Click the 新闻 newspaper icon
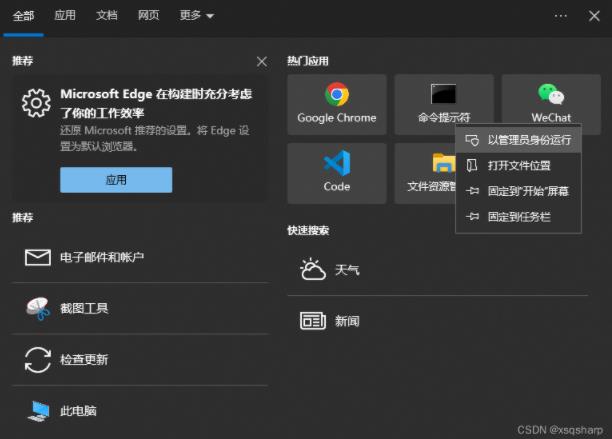Viewport: 612px width, 439px height. click(313, 321)
